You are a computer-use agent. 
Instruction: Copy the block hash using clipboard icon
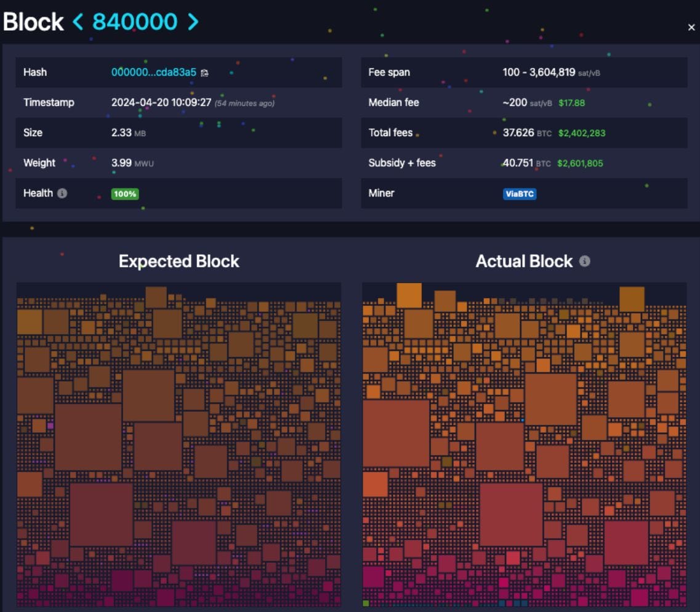(x=204, y=73)
